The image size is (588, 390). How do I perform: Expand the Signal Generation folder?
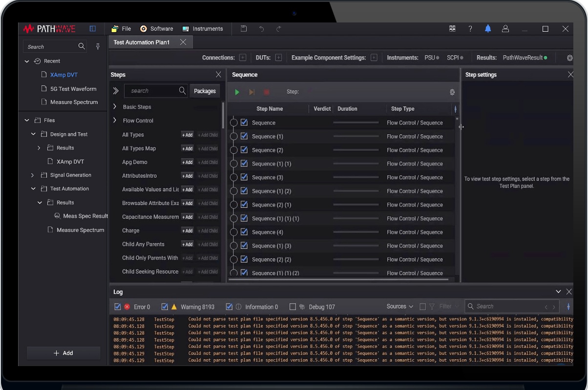(33, 175)
